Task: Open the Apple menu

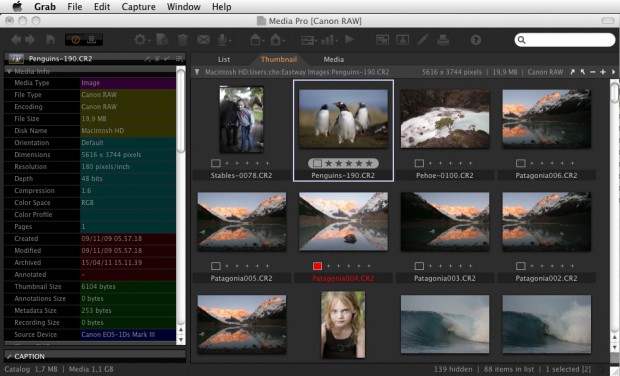Action: coord(18,6)
